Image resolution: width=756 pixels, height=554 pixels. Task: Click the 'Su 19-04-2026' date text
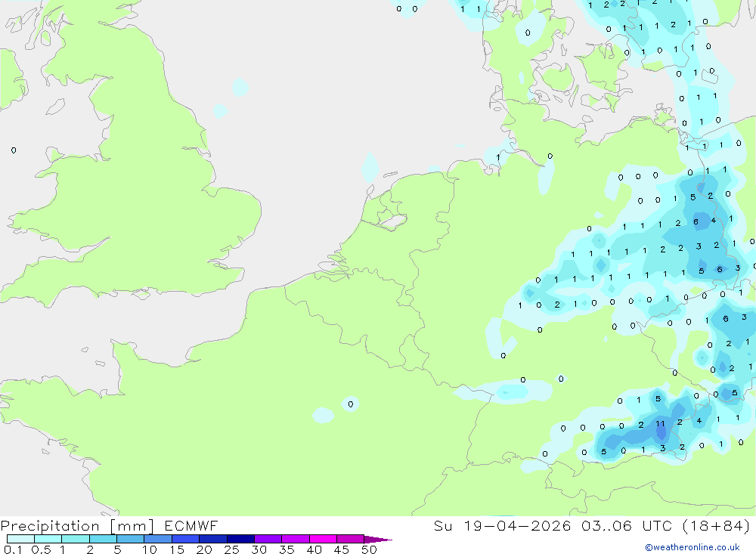[x=502, y=525]
